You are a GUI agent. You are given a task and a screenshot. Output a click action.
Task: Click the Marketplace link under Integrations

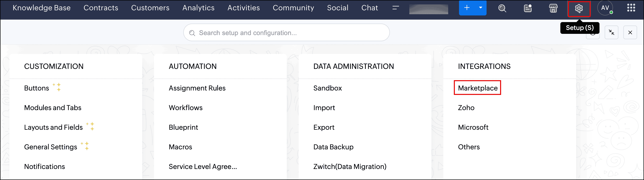coord(477,88)
